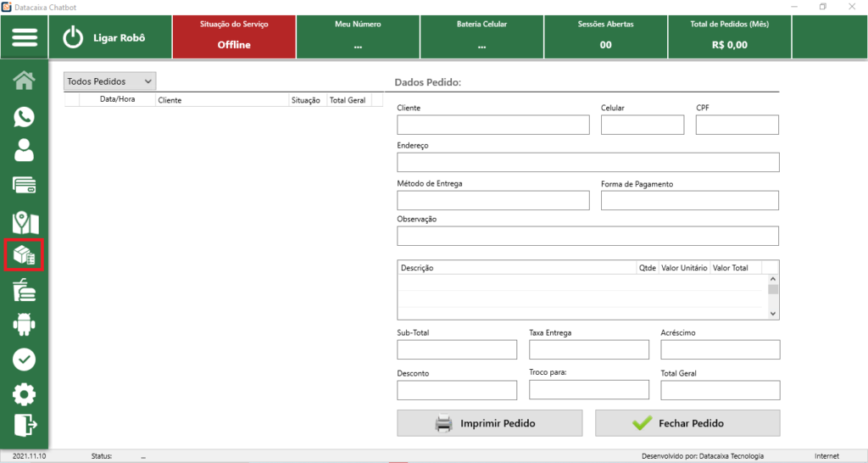Click the Acréscimo field
Viewport: 868px width, 463px height.
tap(721, 349)
